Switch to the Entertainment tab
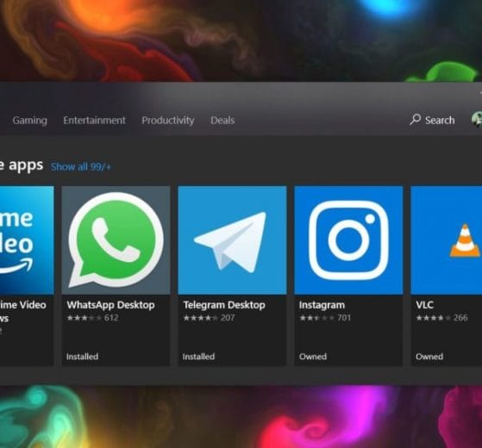The image size is (482, 448). (x=94, y=120)
